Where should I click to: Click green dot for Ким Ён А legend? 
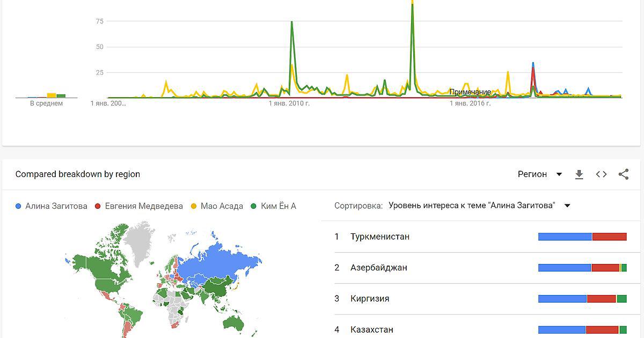(254, 206)
